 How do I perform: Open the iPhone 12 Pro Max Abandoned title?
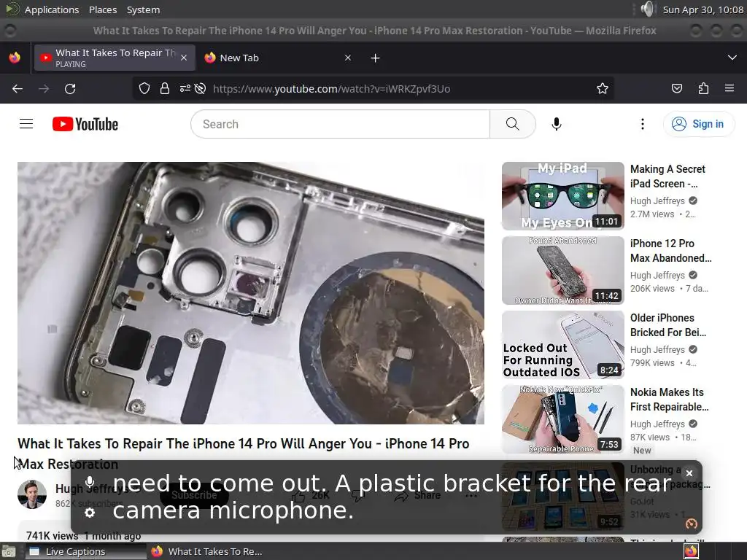671,251
